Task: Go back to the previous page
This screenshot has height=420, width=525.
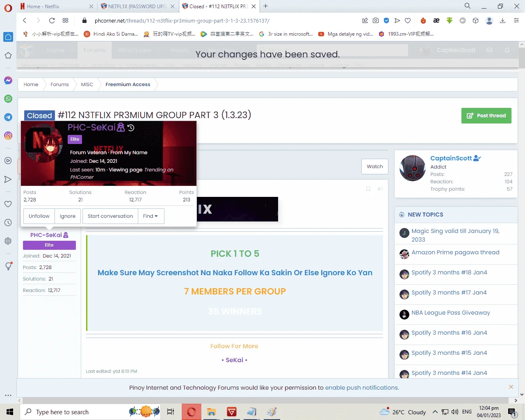Action: point(25,21)
